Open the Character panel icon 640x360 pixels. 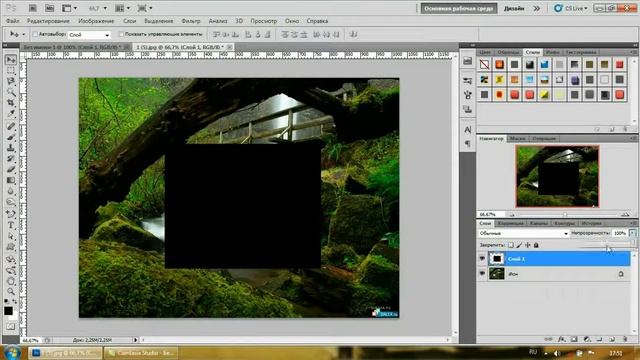coord(468,130)
